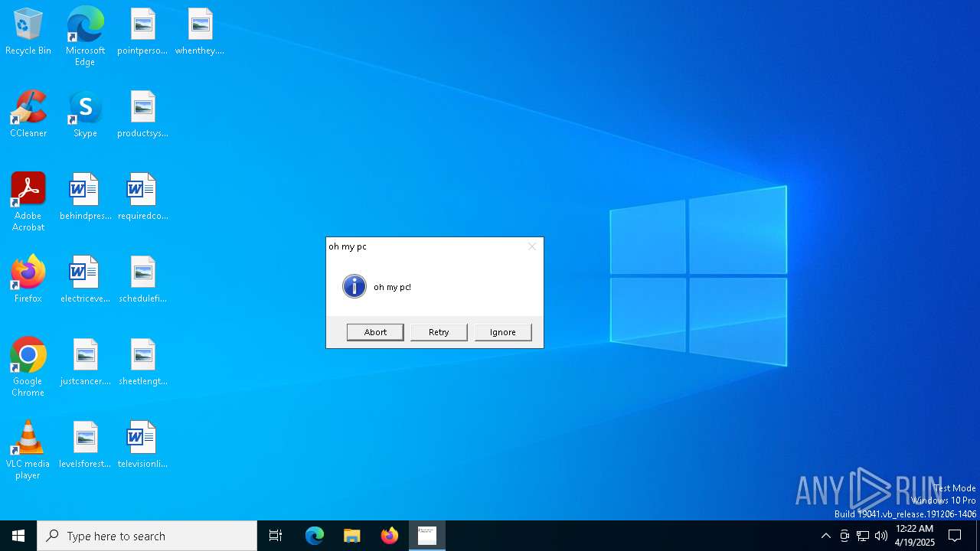This screenshot has height=551, width=980.
Task: Open the Recycle Bin desktop icon
Action: (x=28, y=32)
